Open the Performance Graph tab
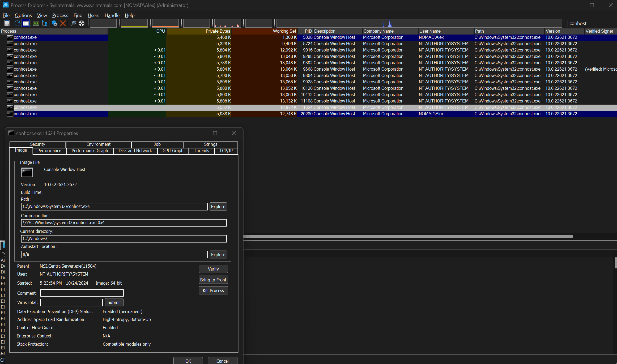The image size is (617, 364). click(90, 151)
